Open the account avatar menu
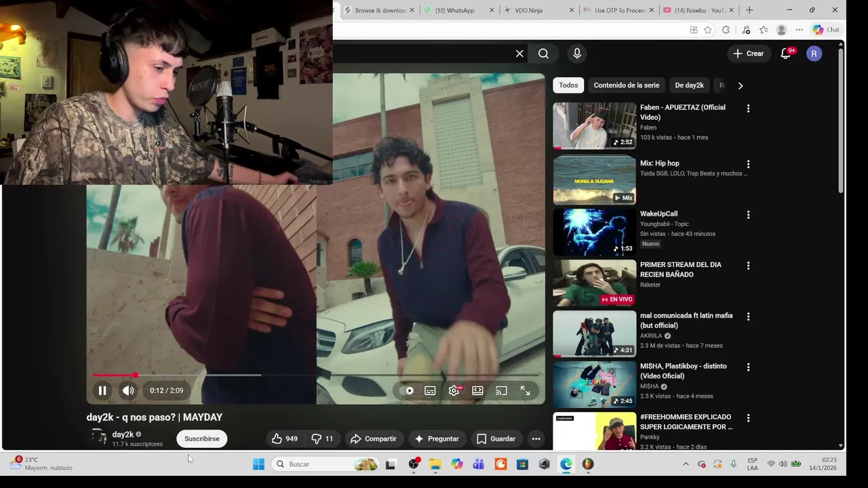Viewport: 868px width, 488px height. (814, 54)
